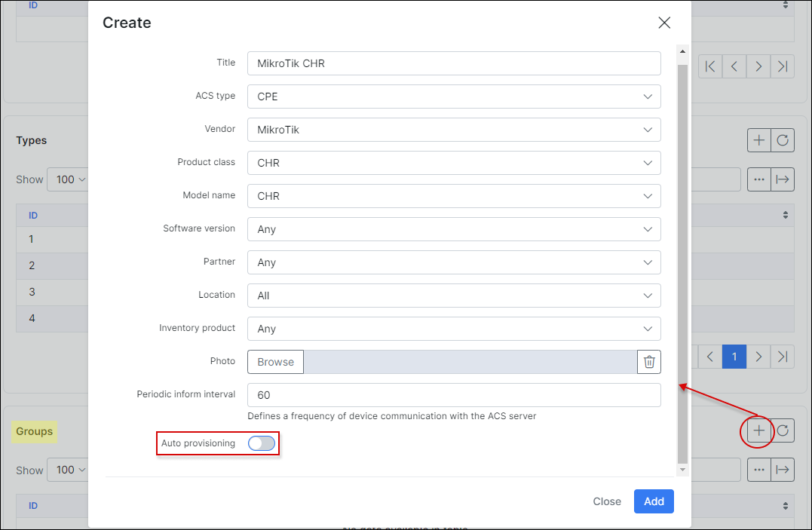Open the Types table more options menu
The width and height of the screenshot is (812, 530).
coord(758,179)
